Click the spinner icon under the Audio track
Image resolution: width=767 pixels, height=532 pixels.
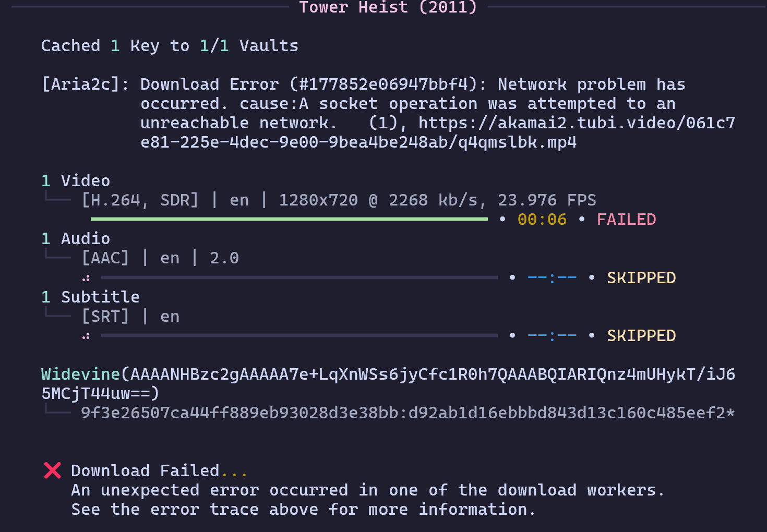tap(86, 278)
